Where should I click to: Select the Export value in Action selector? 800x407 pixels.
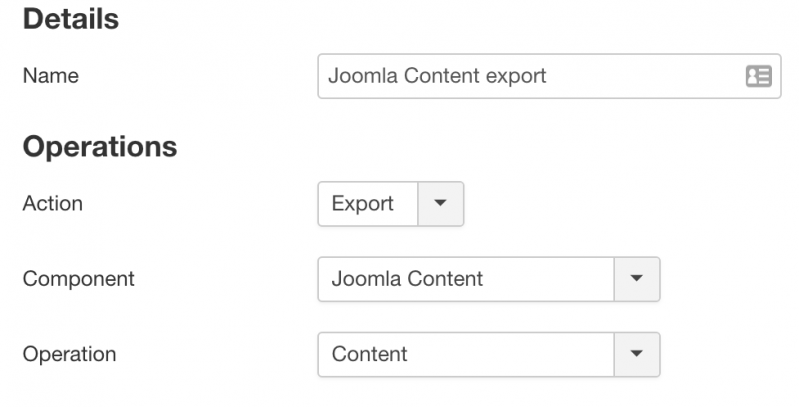[367, 204]
